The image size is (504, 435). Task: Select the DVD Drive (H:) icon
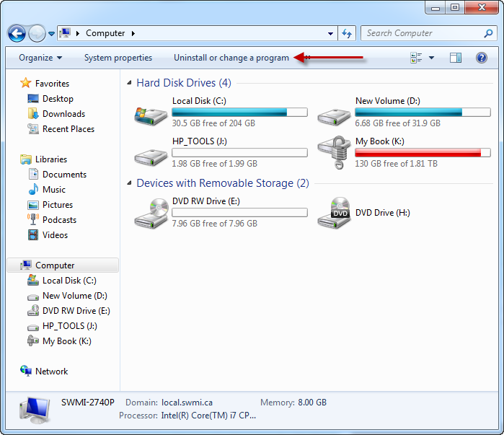coord(334,213)
